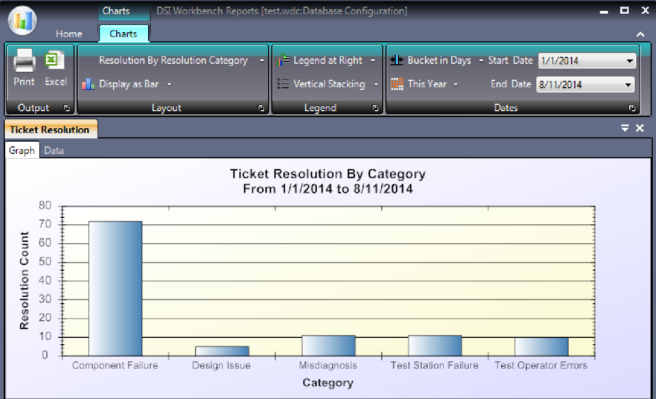
Task: Click the Legend at Right label
Action: [328, 61]
